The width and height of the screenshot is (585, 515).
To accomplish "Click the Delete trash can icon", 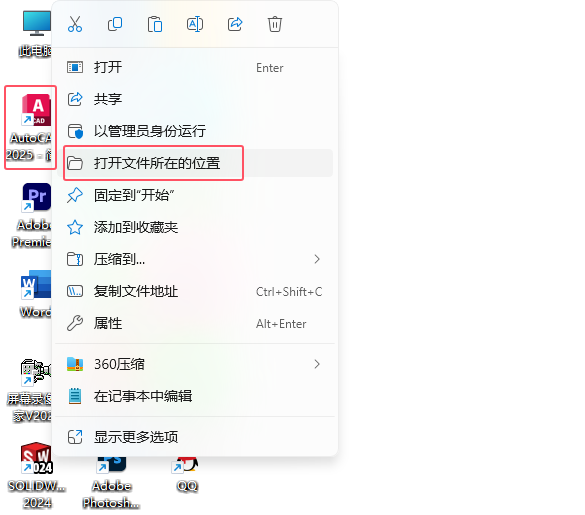I will [275, 24].
